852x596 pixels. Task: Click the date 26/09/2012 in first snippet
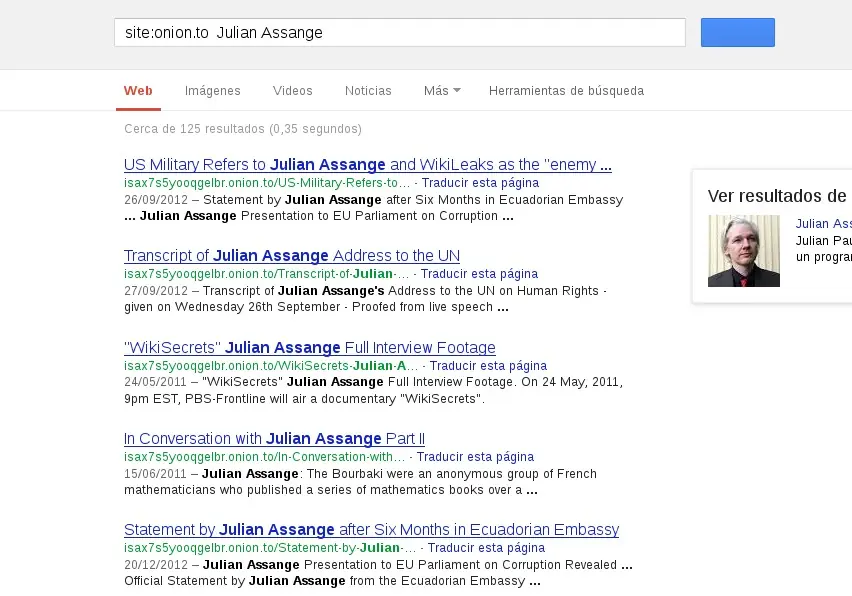(x=156, y=200)
